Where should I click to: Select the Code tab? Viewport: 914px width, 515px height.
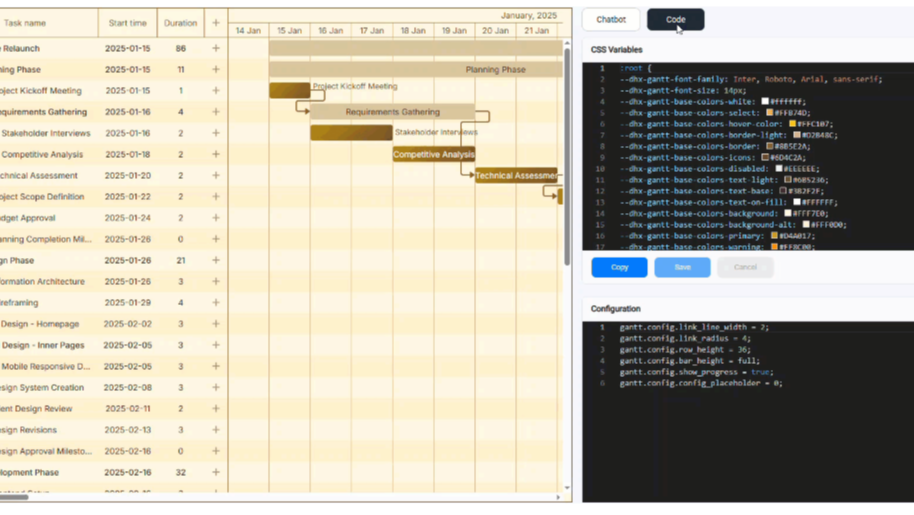click(676, 19)
